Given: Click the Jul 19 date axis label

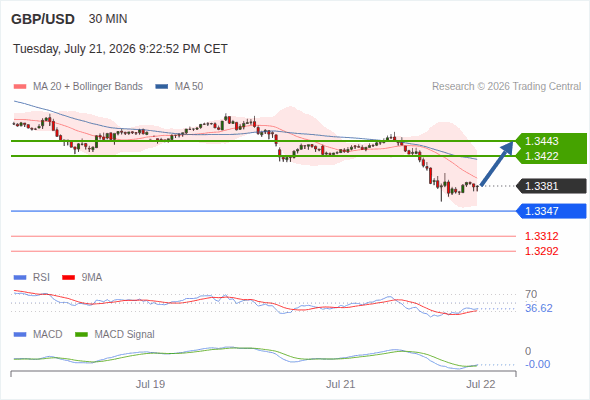Looking at the screenshot, I should (150, 385).
